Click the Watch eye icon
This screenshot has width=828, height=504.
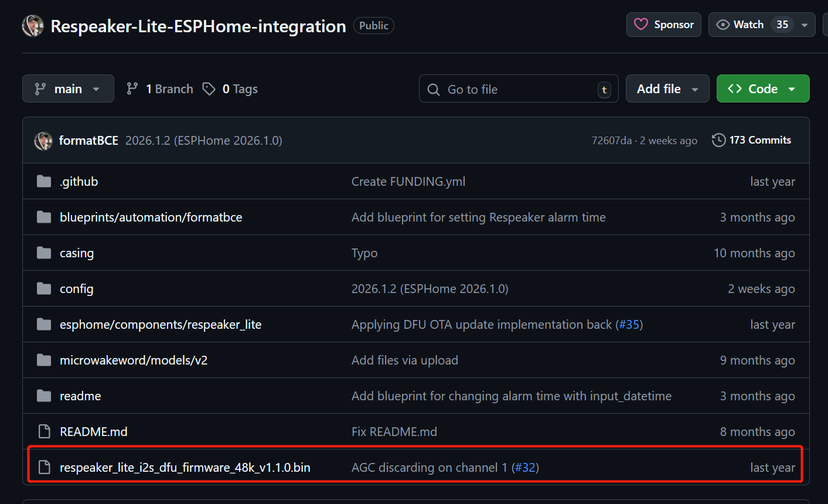click(x=723, y=25)
